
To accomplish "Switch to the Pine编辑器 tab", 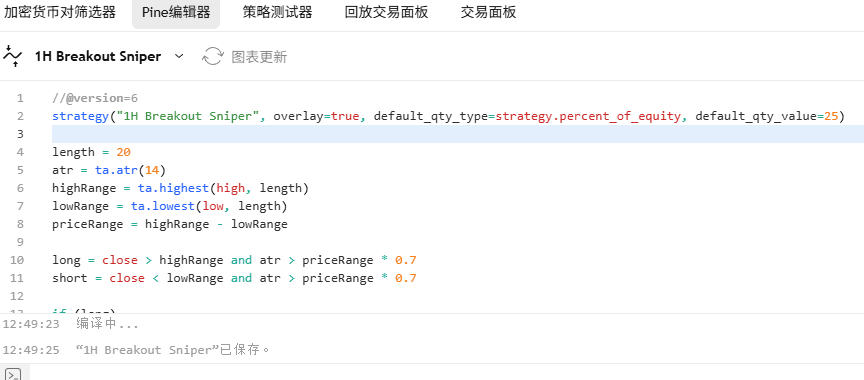I will coord(176,13).
